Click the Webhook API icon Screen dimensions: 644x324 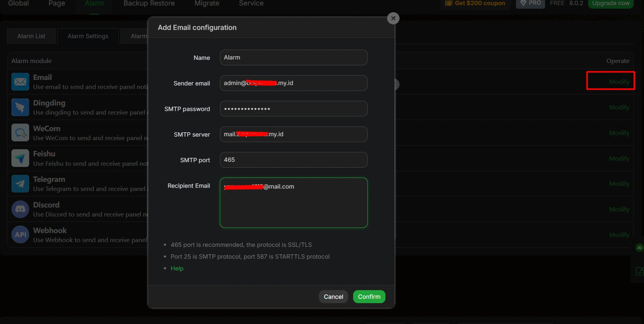pos(20,235)
